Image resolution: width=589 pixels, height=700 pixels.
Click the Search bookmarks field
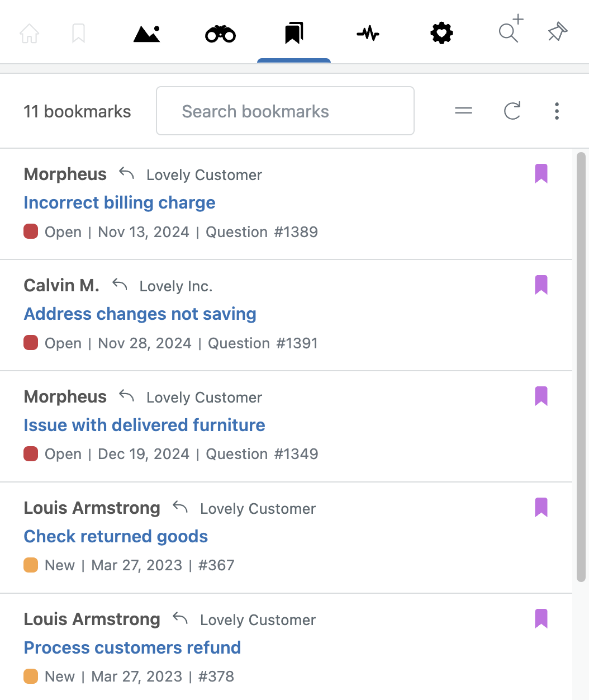285,111
